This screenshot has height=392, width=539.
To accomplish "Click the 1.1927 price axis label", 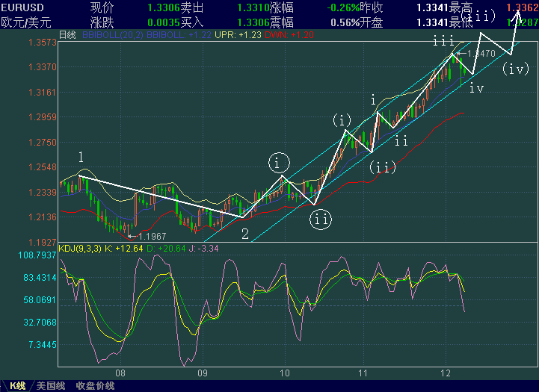I will point(43,243).
